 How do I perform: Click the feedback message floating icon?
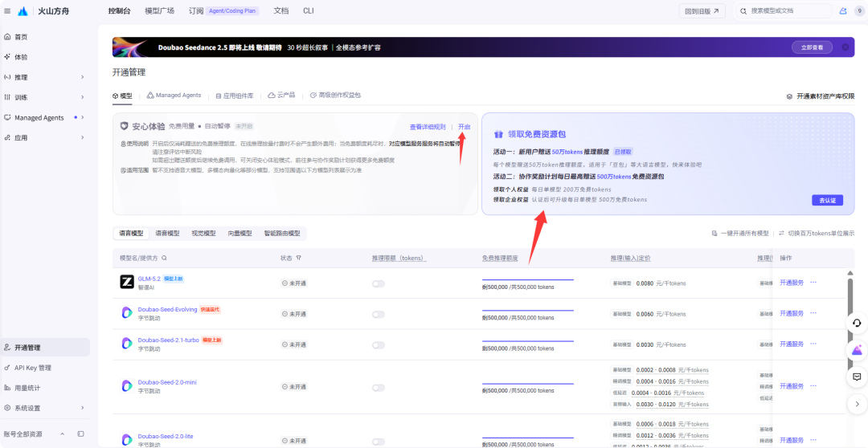[x=857, y=377]
